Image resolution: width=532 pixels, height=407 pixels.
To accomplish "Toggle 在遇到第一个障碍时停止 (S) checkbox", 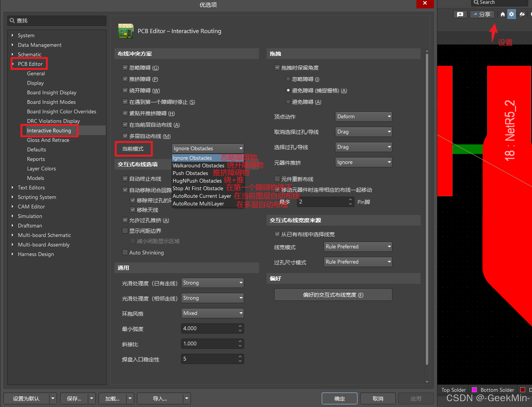I will (x=125, y=102).
